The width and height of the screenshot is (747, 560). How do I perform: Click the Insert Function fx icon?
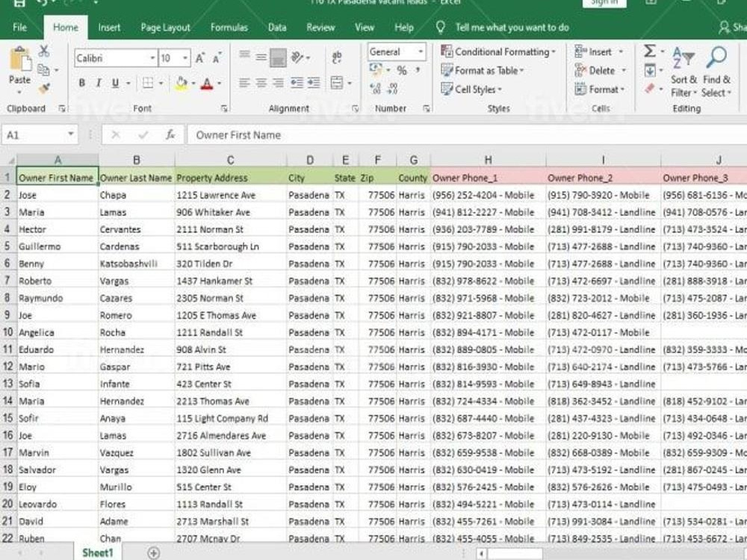170,135
